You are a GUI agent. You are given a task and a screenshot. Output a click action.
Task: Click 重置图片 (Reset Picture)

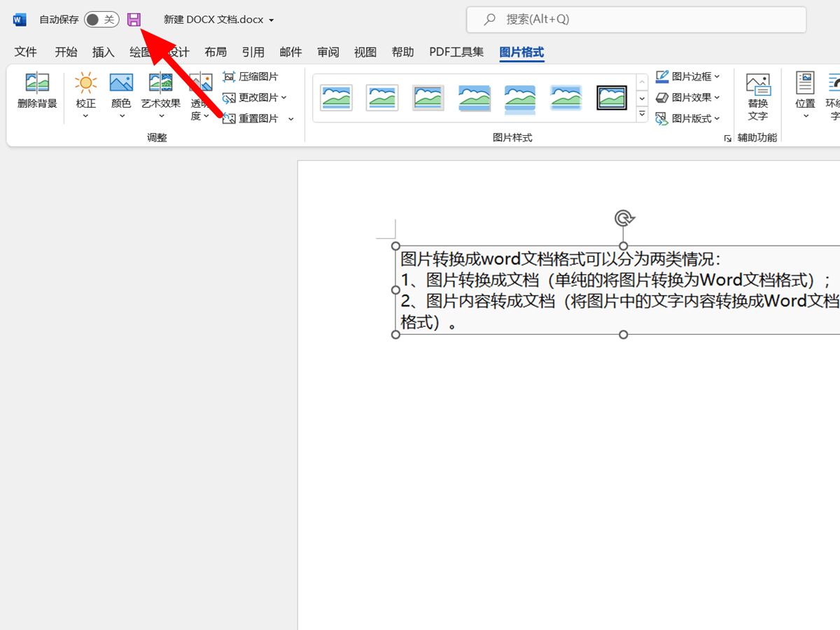[x=256, y=118]
